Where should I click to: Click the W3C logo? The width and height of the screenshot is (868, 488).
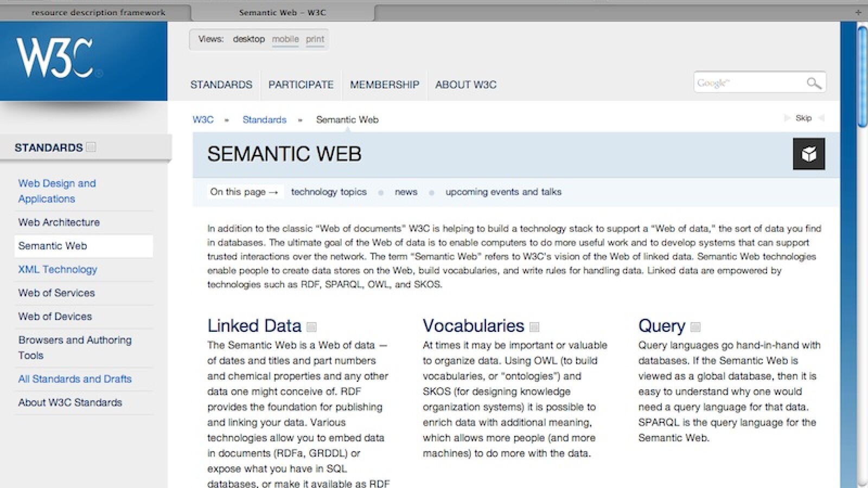pyautogui.click(x=55, y=57)
